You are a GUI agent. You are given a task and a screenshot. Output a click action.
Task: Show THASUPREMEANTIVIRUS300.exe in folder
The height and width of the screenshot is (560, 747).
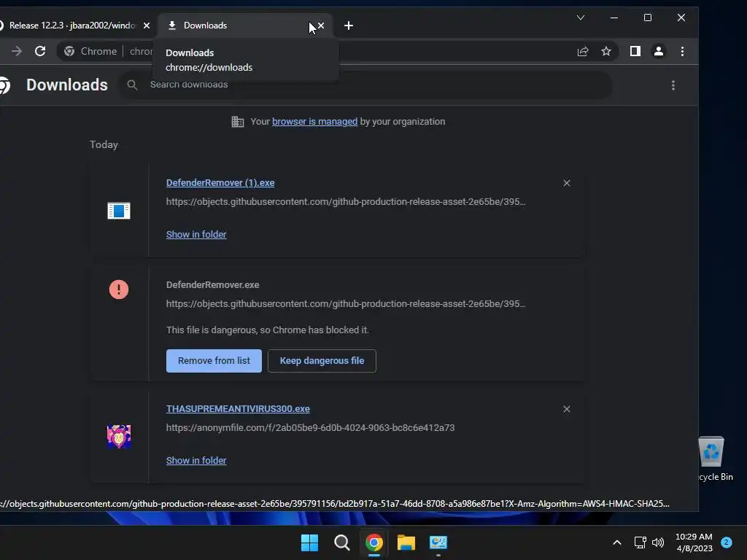pyautogui.click(x=196, y=461)
